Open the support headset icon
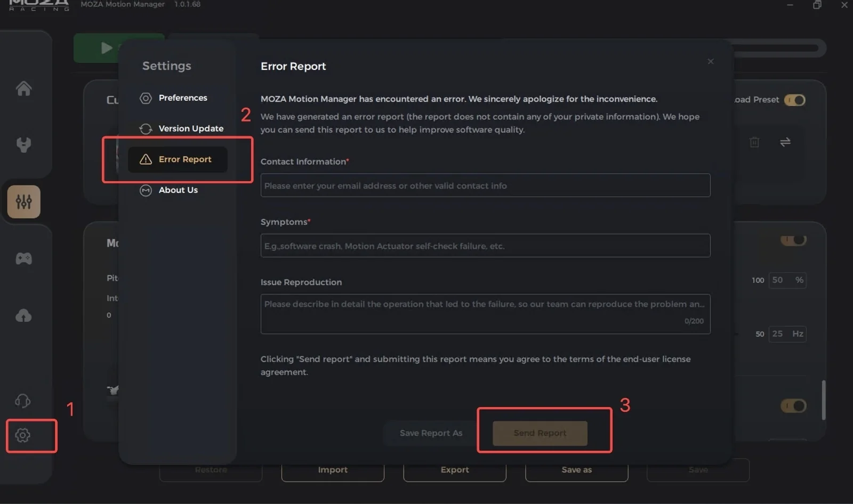The width and height of the screenshot is (853, 504). (22, 401)
